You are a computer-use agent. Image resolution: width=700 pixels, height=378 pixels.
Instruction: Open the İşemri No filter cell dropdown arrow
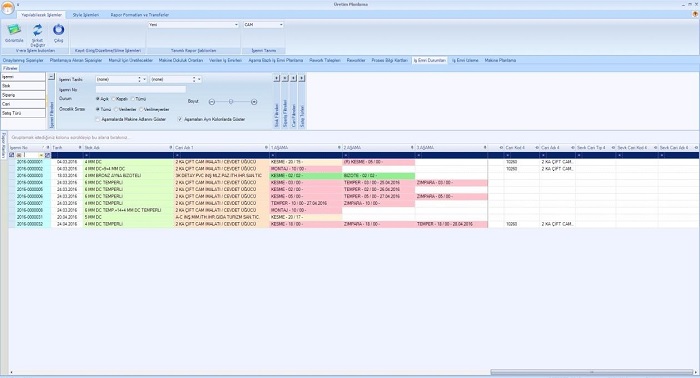(41, 155)
